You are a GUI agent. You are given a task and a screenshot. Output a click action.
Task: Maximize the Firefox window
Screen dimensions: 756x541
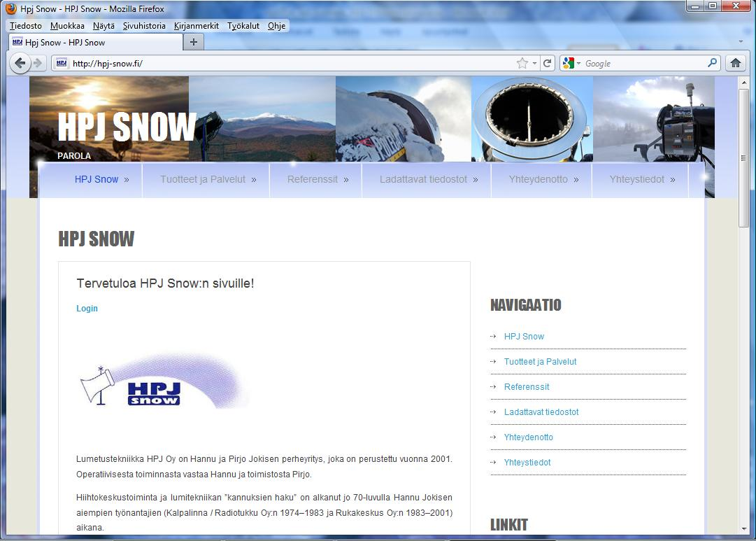tap(712, 6)
